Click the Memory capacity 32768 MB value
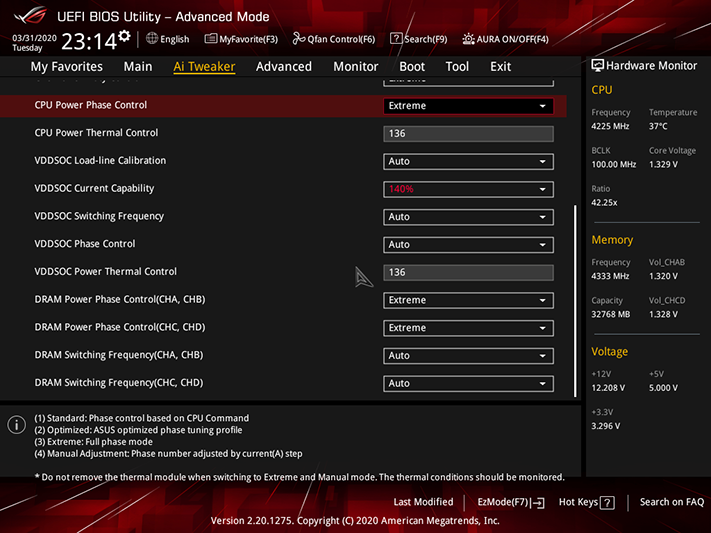Viewport: 711px width, 533px height. pyautogui.click(x=610, y=314)
